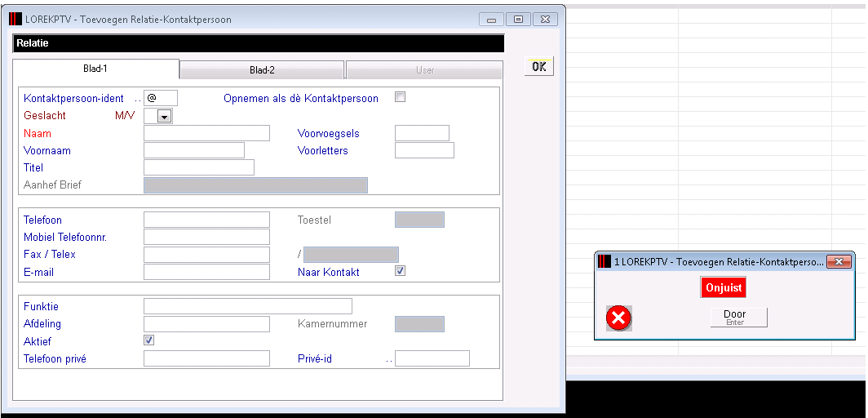Close the Onjuist error dialog
The image size is (868, 418).
pyautogui.click(x=839, y=261)
